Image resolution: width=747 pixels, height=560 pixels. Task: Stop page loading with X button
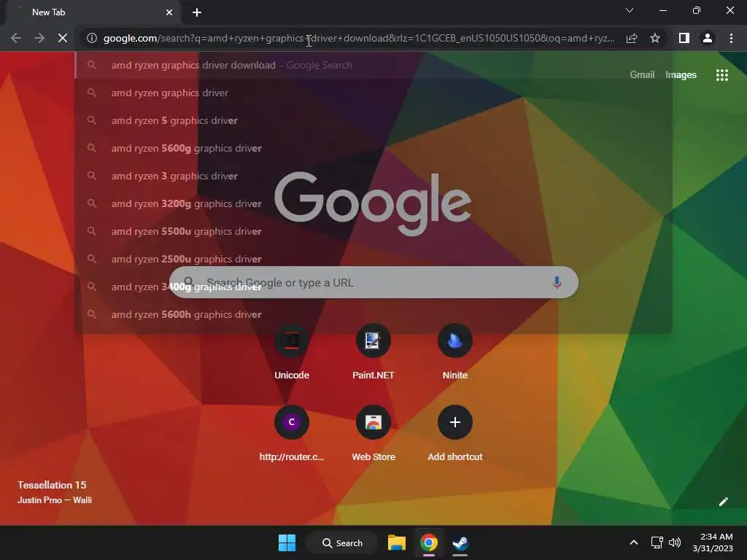(x=63, y=38)
